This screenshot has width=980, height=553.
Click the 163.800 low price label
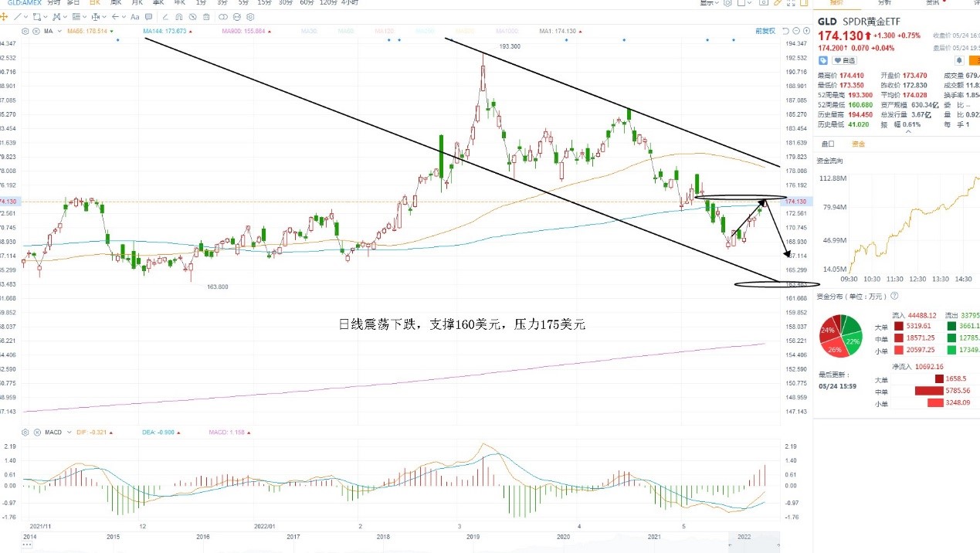click(x=217, y=287)
